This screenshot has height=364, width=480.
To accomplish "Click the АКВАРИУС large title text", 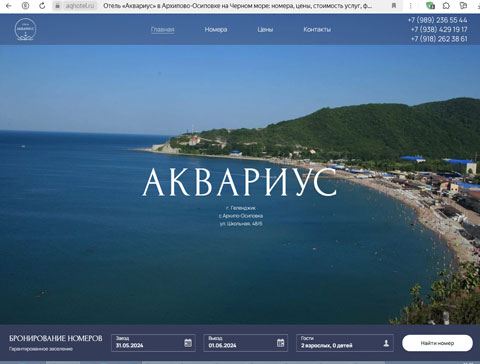I will tap(240, 182).
